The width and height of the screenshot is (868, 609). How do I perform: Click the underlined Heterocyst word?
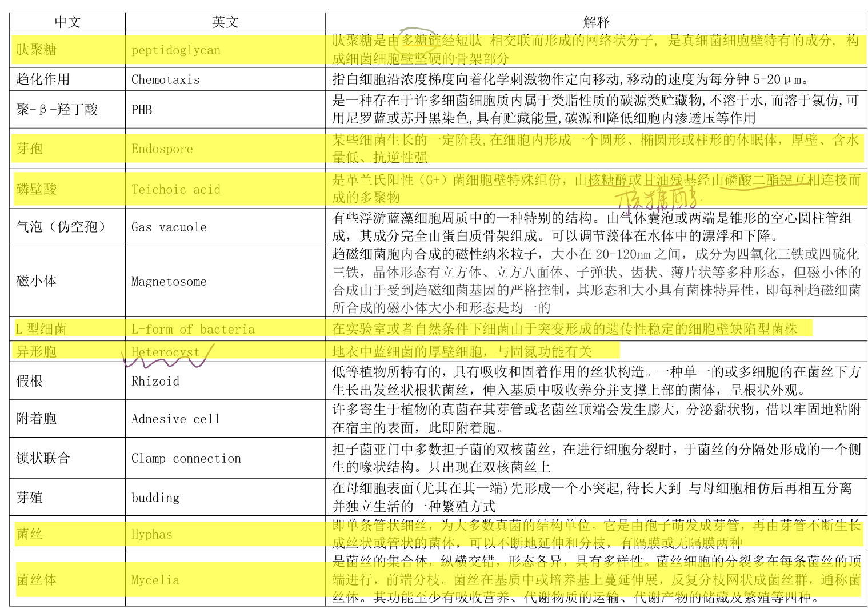pyautogui.click(x=165, y=352)
